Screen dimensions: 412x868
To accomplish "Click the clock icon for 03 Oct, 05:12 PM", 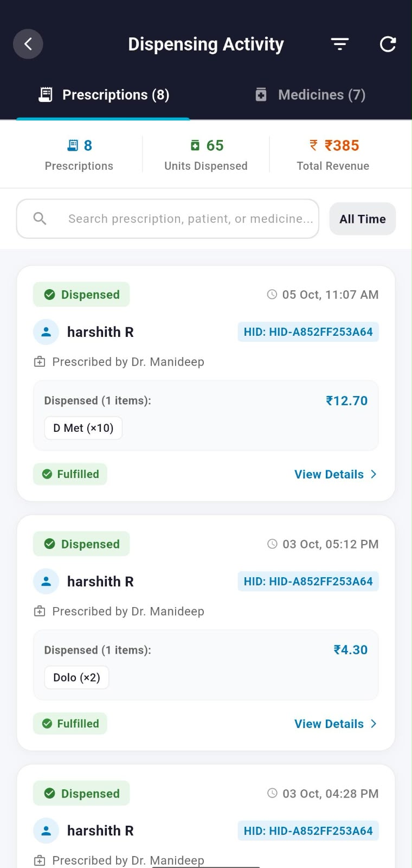I will [272, 544].
